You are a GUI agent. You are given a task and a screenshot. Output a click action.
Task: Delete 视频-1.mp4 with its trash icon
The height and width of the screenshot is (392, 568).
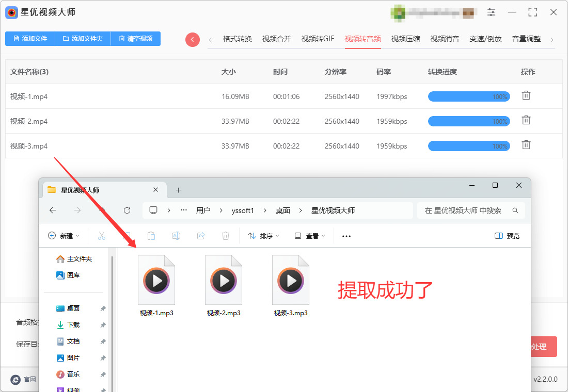pyautogui.click(x=526, y=95)
